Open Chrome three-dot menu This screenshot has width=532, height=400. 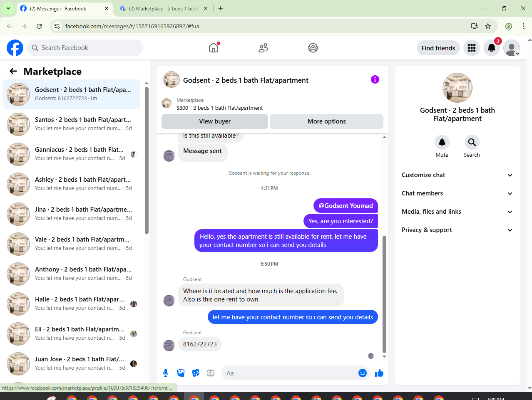pos(523,26)
